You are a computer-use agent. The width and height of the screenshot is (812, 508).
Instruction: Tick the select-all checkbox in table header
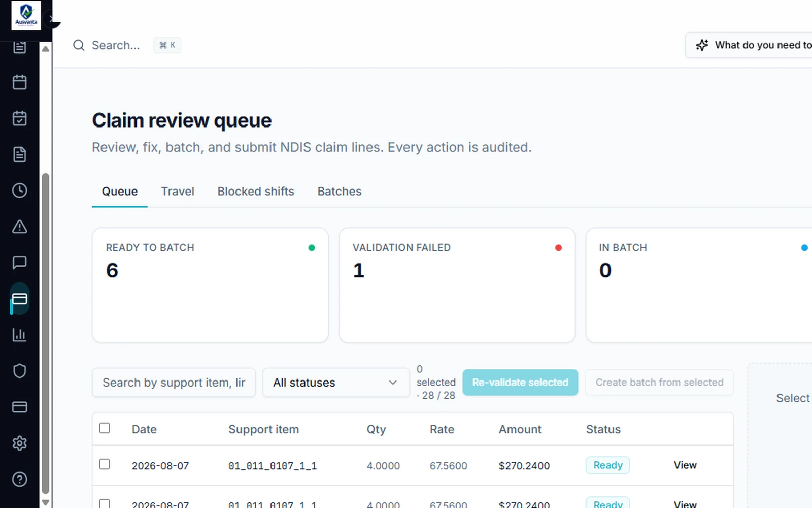coord(105,428)
